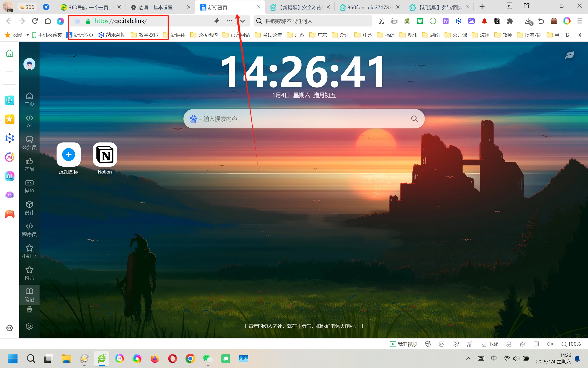Open WeChat from the Windows taskbar
Viewport: 588px width, 368px height.
[x=208, y=359]
